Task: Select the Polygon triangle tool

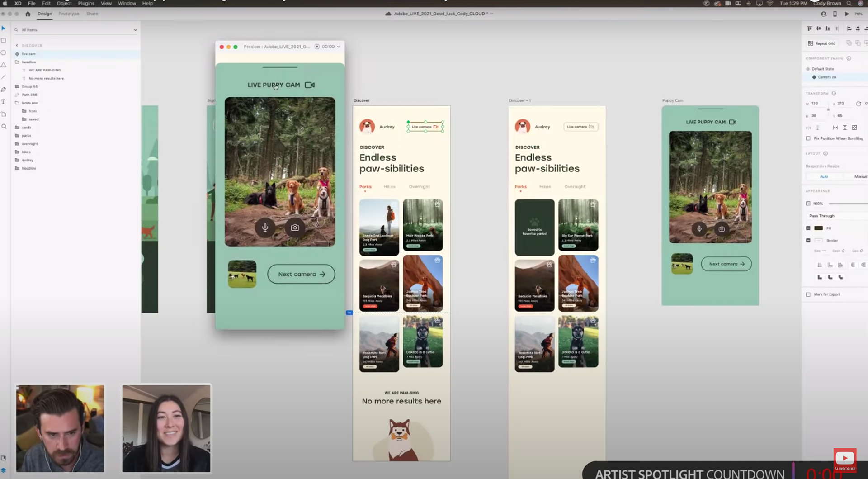Action: [4, 65]
